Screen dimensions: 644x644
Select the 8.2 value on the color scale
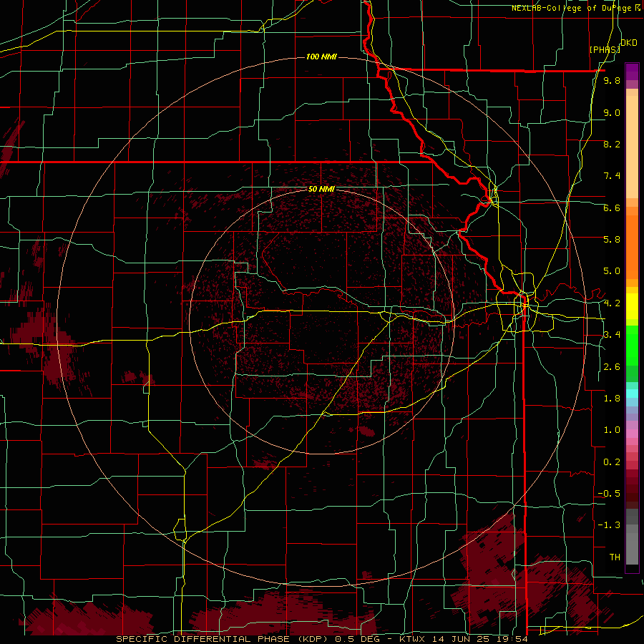(612, 145)
